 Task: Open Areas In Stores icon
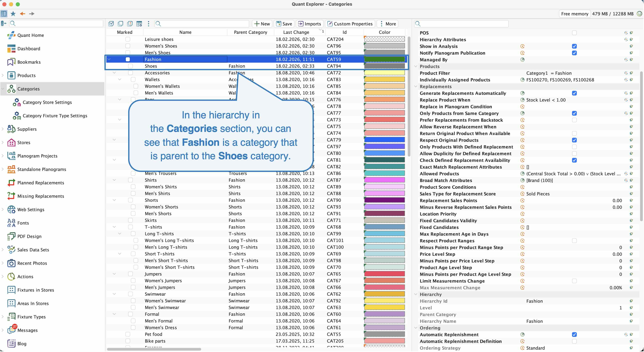pyautogui.click(x=11, y=303)
